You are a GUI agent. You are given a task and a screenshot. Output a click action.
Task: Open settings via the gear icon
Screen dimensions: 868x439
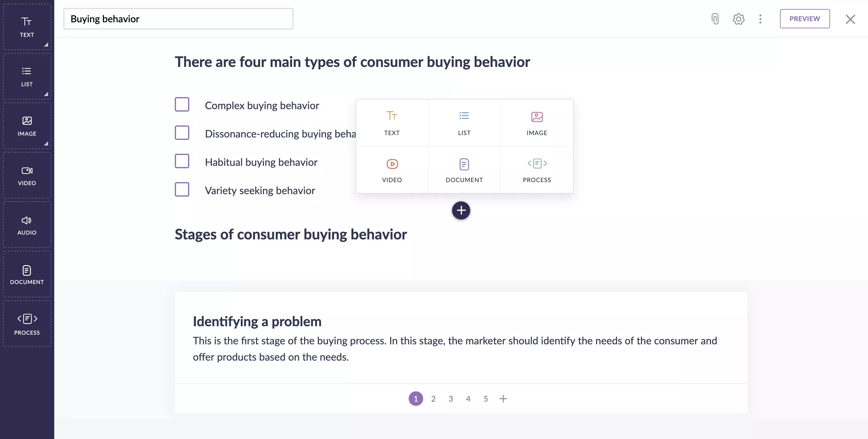click(x=738, y=19)
